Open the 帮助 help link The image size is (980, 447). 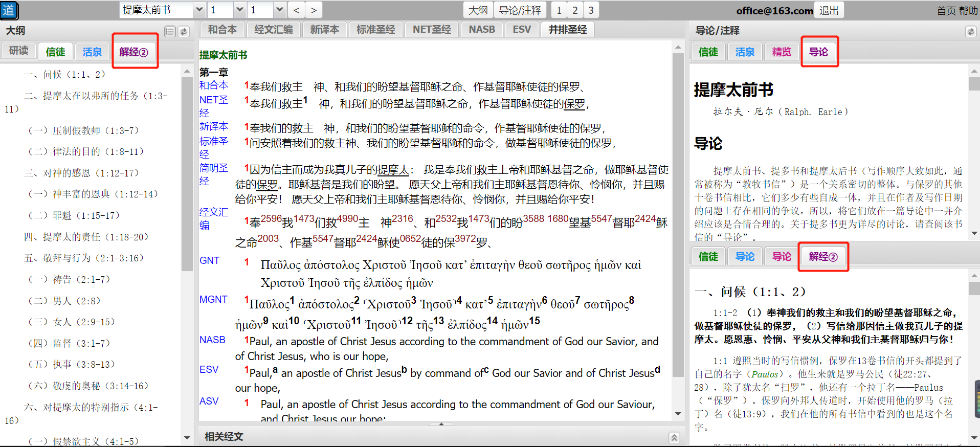click(x=968, y=11)
